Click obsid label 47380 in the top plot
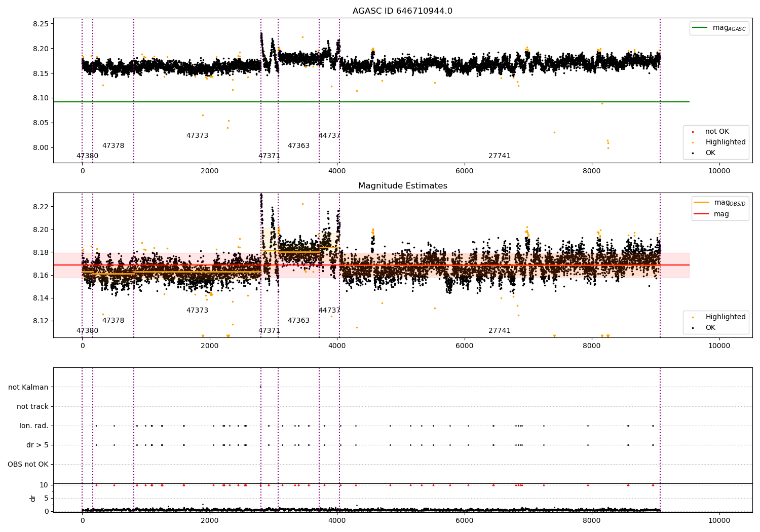The height and width of the screenshot is (532, 760). [87, 156]
